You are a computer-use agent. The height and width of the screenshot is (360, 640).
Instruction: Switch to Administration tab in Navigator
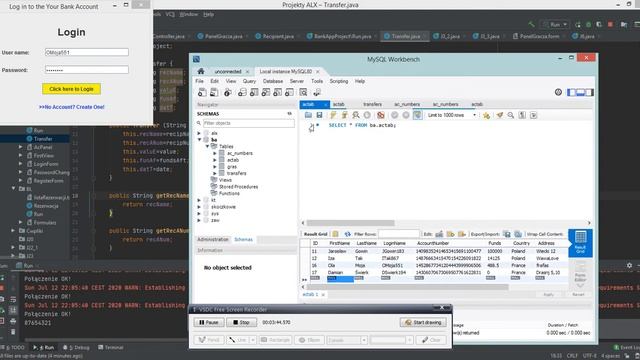tap(213, 240)
